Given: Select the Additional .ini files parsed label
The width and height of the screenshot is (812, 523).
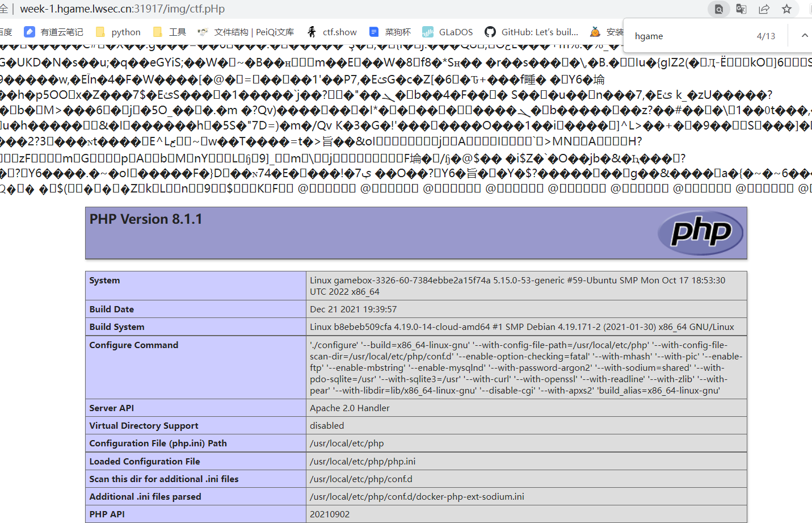Looking at the screenshot, I should [x=145, y=497].
